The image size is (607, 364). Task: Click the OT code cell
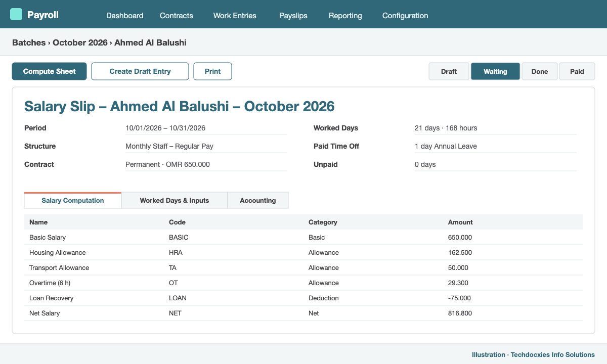point(174,283)
